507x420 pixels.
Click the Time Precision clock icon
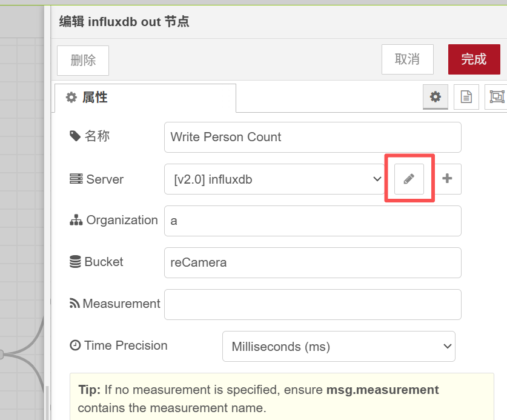coord(76,345)
